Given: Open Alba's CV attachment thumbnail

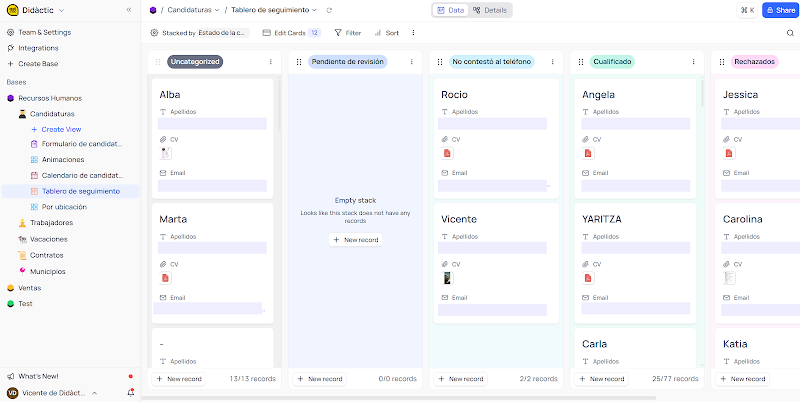Looking at the screenshot, I should 165,153.
